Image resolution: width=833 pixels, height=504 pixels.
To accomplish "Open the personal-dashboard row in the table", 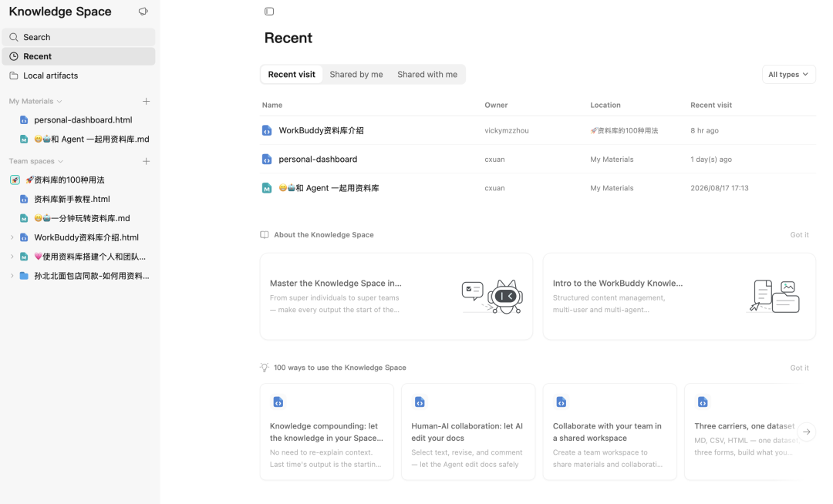I will [538, 160].
